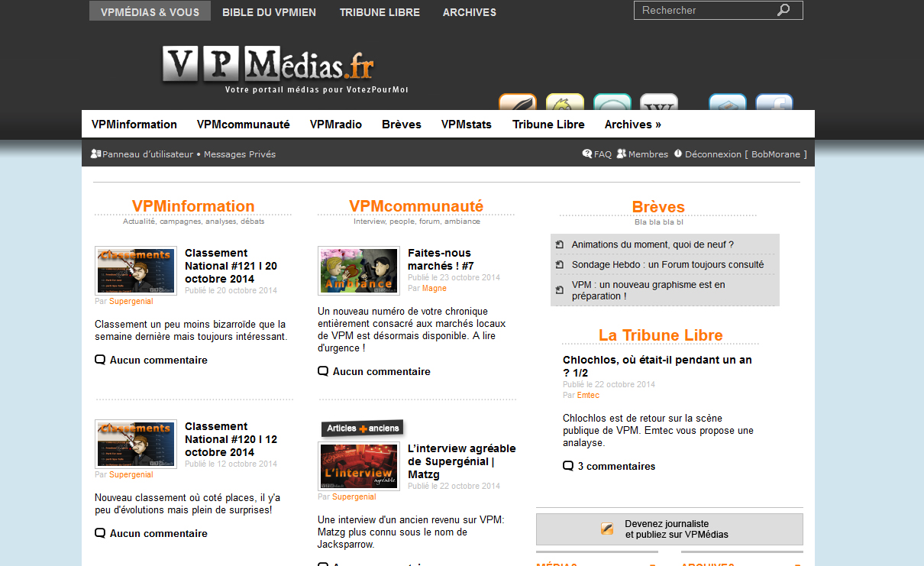Open L'interview agréable thumbnail

click(359, 466)
